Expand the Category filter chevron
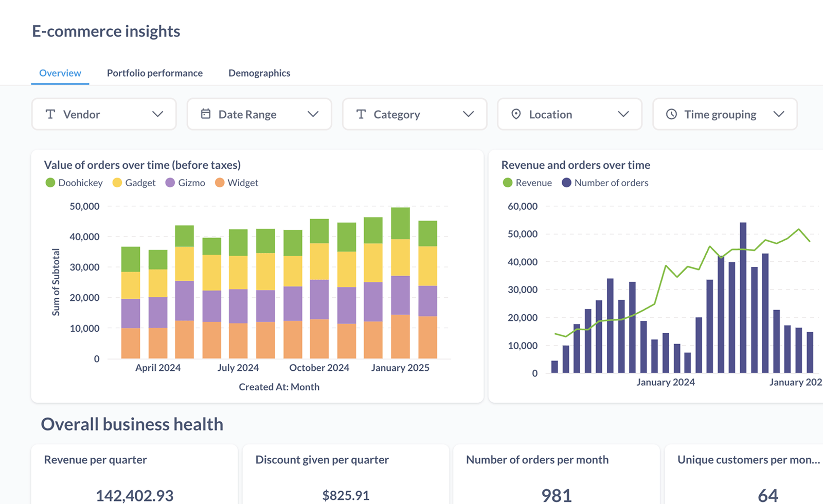The height and width of the screenshot is (504, 823). click(468, 114)
